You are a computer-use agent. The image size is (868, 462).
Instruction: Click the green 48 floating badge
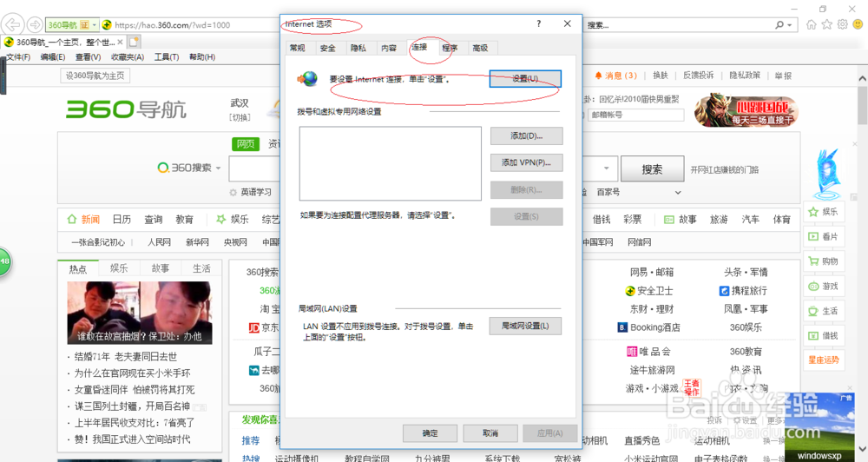point(4,261)
